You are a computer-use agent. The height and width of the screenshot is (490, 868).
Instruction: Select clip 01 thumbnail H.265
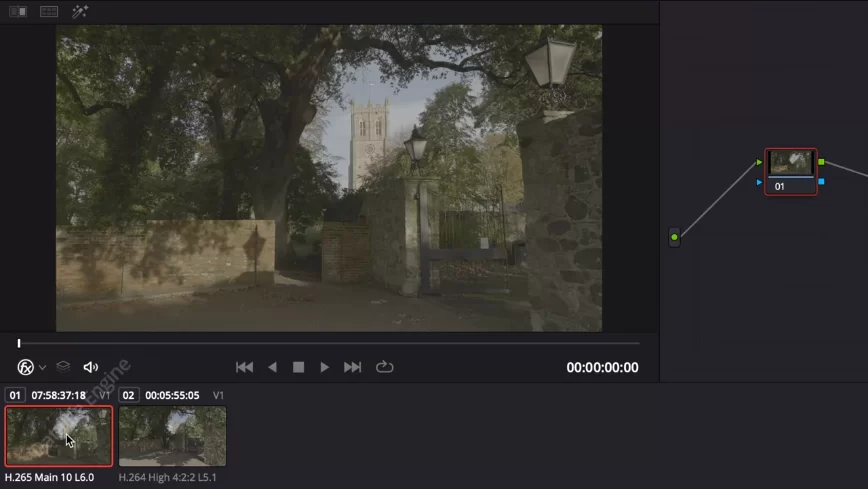point(59,436)
